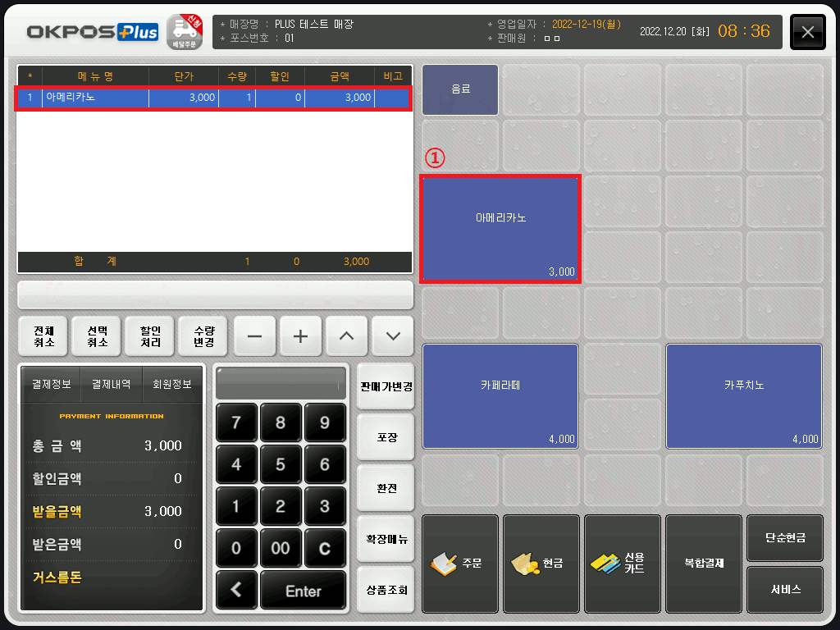Select 음료 beverage category
840x630 pixels.
460,89
